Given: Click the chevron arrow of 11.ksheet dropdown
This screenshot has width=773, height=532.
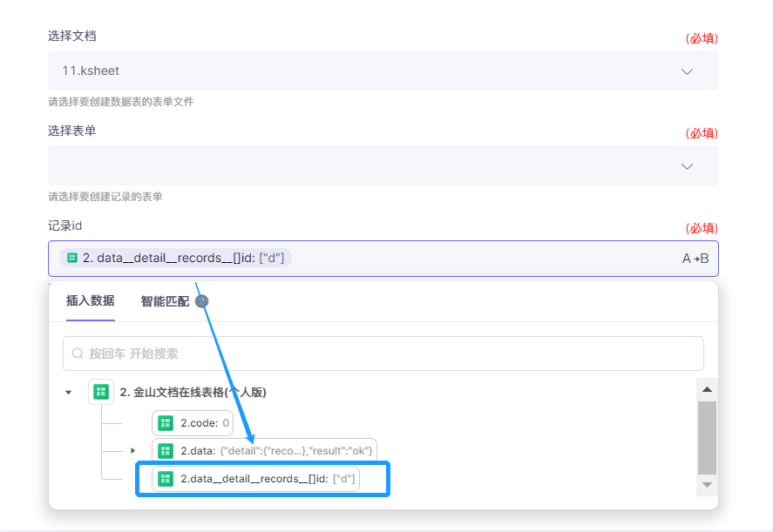Looking at the screenshot, I should pyautogui.click(x=688, y=71).
